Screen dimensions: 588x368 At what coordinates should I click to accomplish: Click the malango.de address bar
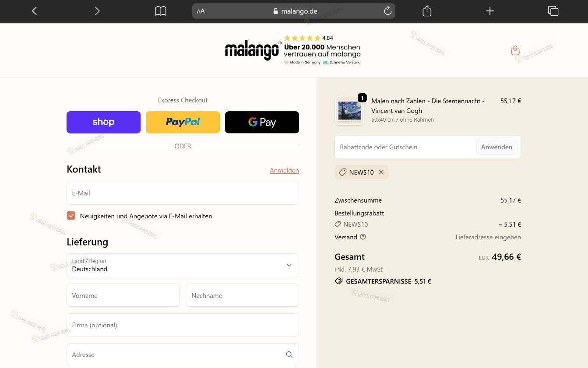click(x=294, y=11)
